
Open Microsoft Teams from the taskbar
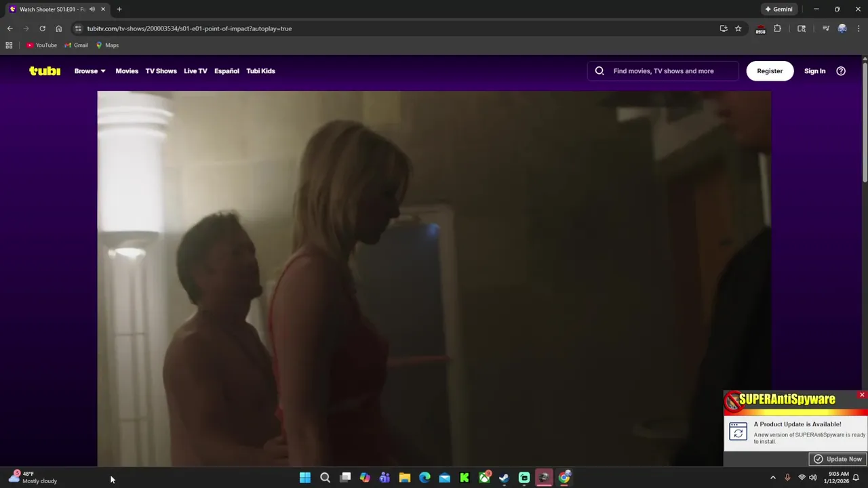pyautogui.click(x=384, y=478)
